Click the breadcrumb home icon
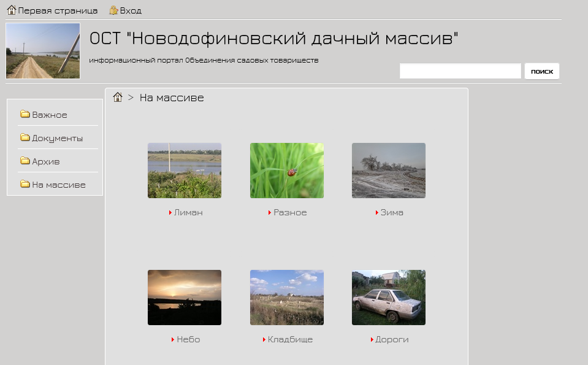This screenshot has height=365, width=588. pyautogui.click(x=118, y=97)
